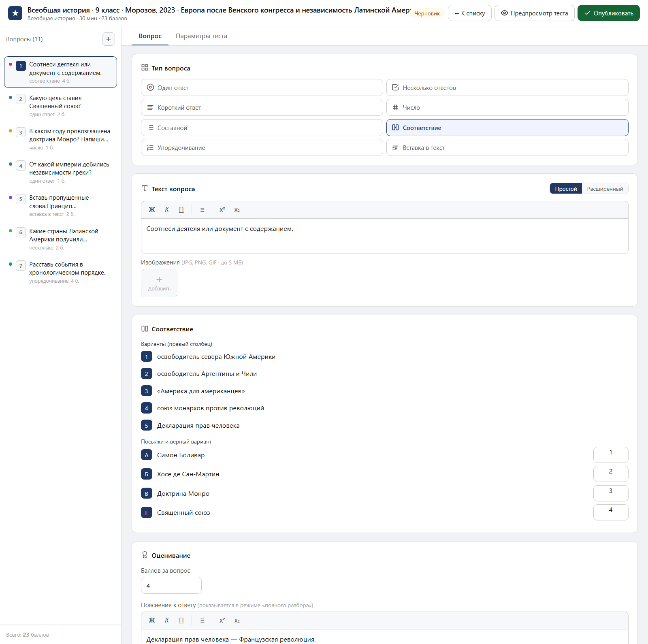This screenshot has height=644, width=648.
Task: Click the plus icon to add a question
Action: [108, 39]
